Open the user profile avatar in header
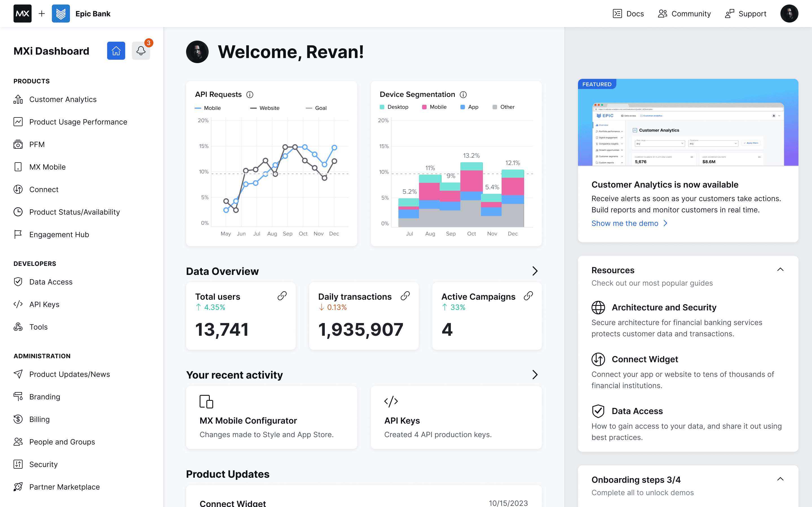This screenshot has width=812, height=507. (789, 14)
